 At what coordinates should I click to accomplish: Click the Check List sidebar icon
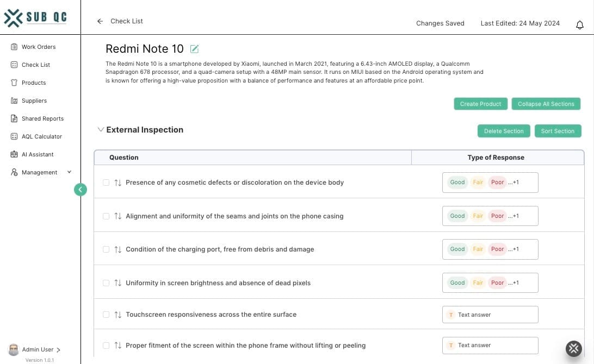point(14,65)
